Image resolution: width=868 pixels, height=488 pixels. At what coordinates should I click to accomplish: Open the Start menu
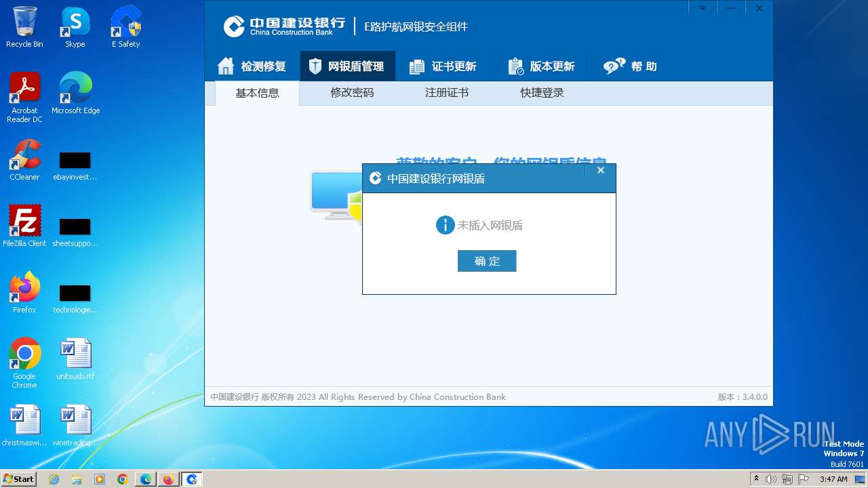18,479
